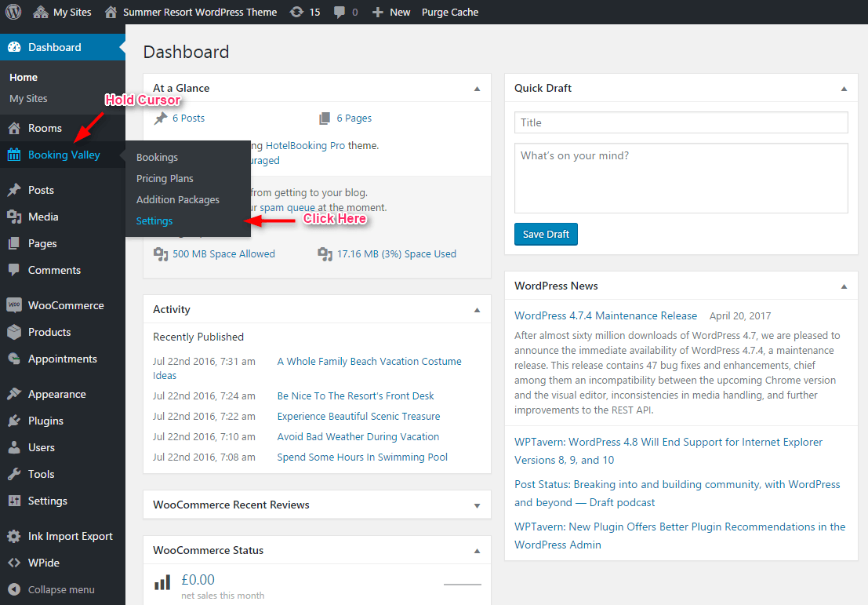Collapse the Quick Draft widget
The height and width of the screenshot is (605, 868).
tap(844, 89)
